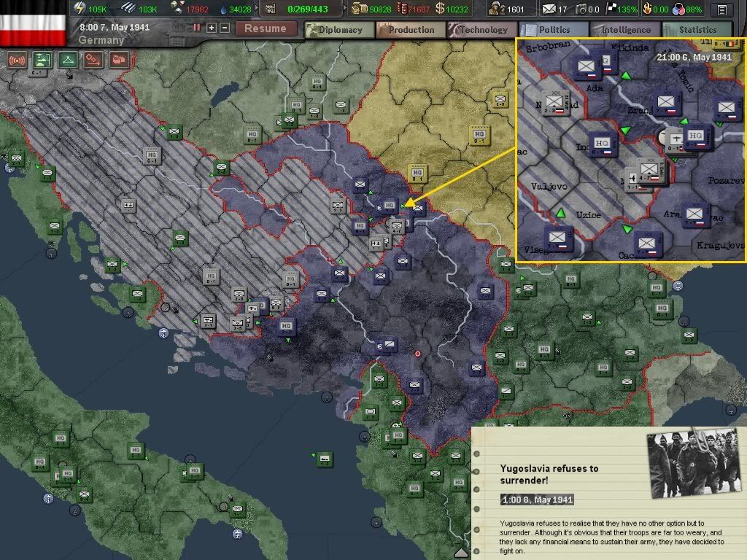Click the rare materials resource icon
The width and height of the screenshot is (747, 560).
(x=177, y=7)
